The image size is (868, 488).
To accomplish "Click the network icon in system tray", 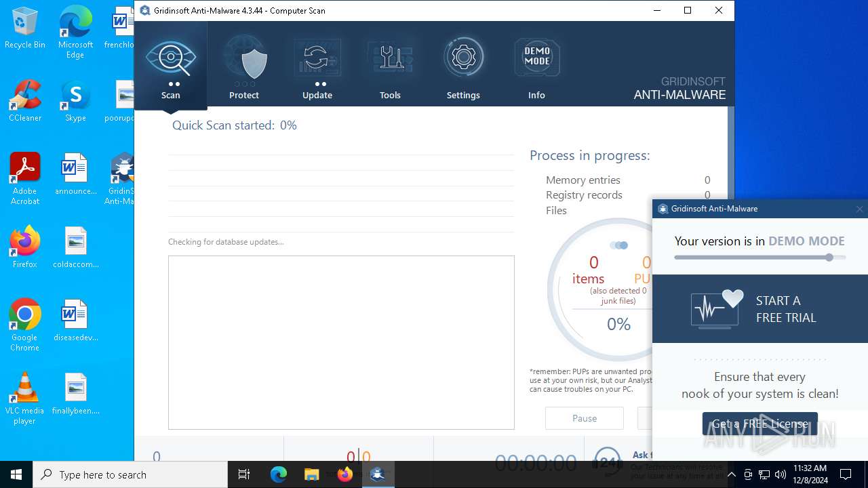I will click(764, 474).
